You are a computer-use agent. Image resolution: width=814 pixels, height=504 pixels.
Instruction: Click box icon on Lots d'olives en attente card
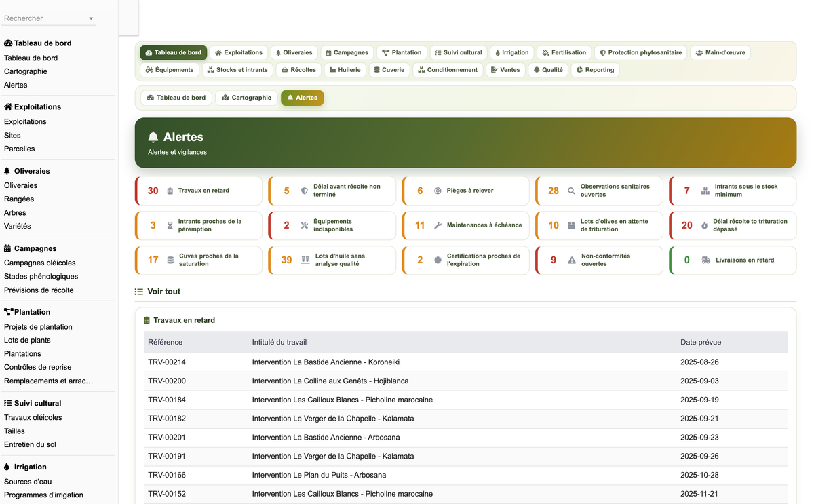pyautogui.click(x=571, y=225)
